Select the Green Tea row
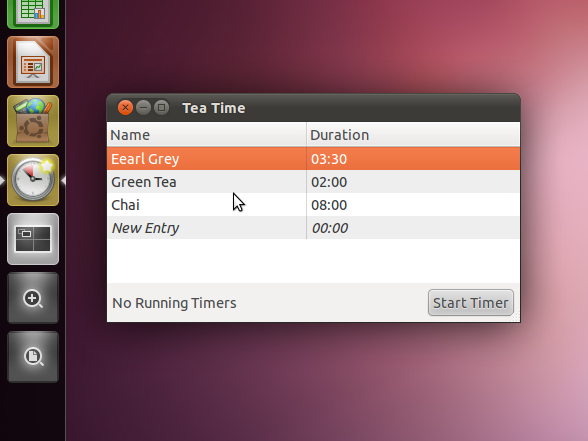The image size is (588, 441). coord(314,182)
